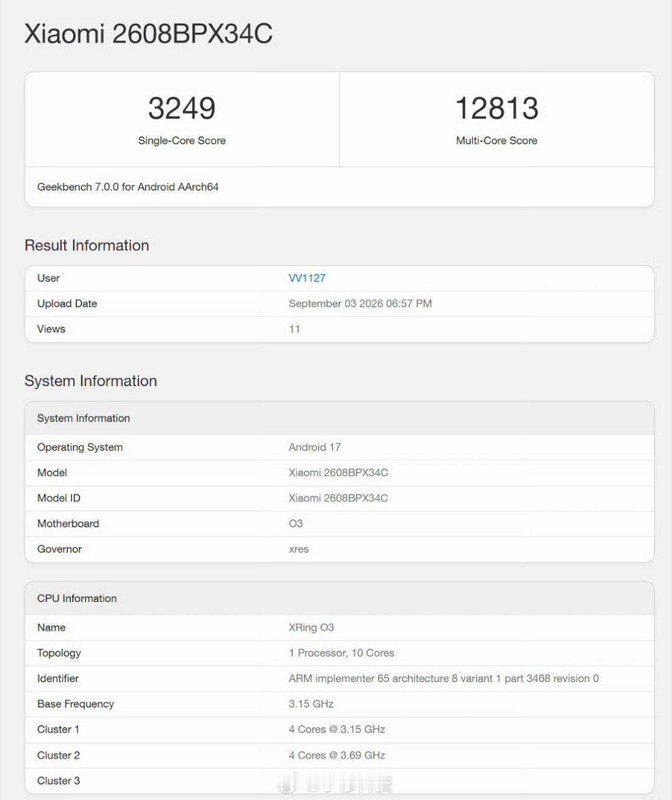Select the Model ID row value Xiaomi 2608BPX34C

click(x=338, y=498)
